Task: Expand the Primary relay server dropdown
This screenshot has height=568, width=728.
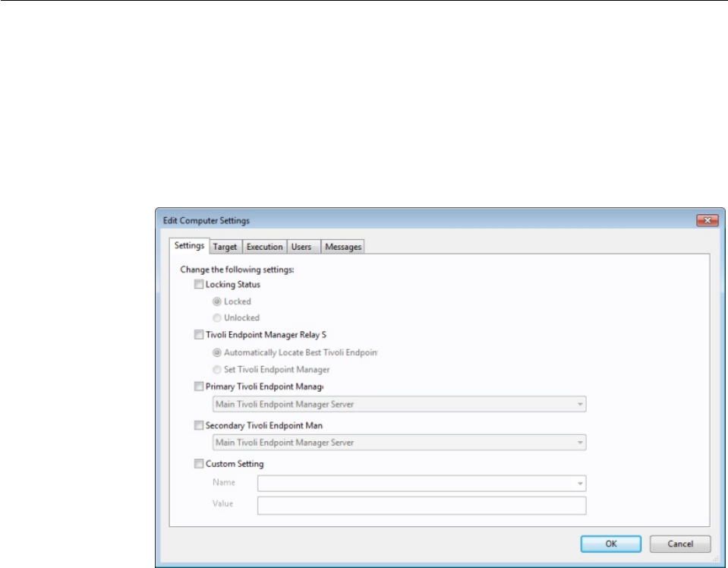Action: [x=399, y=404]
